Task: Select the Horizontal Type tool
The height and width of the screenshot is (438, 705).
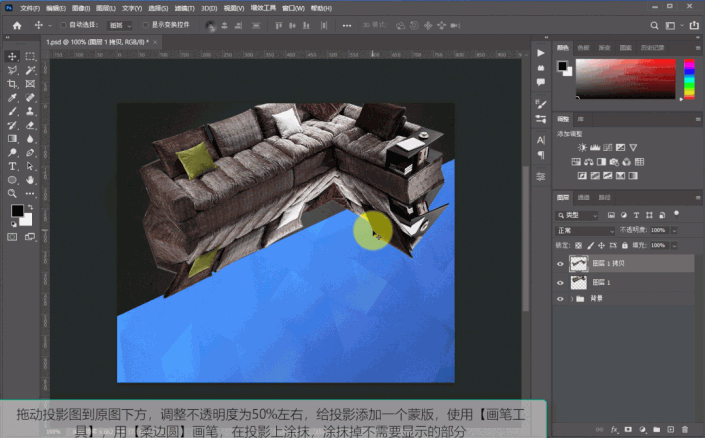Action: click(x=12, y=166)
